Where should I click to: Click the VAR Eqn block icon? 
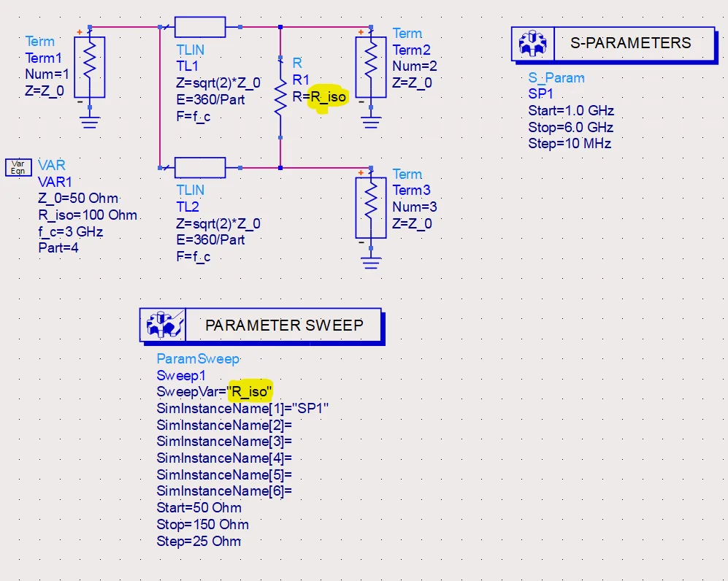pyautogui.click(x=18, y=167)
